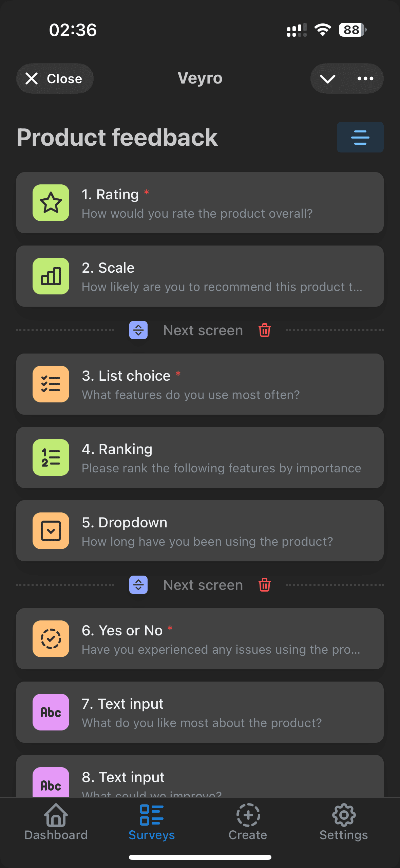The image size is (400, 868).
Task: Open the Create tab
Action: coord(248,822)
